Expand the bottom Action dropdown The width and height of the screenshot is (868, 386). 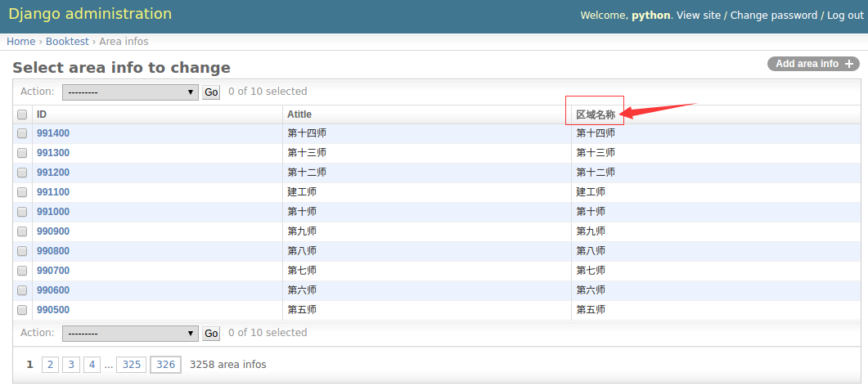pos(130,334)
